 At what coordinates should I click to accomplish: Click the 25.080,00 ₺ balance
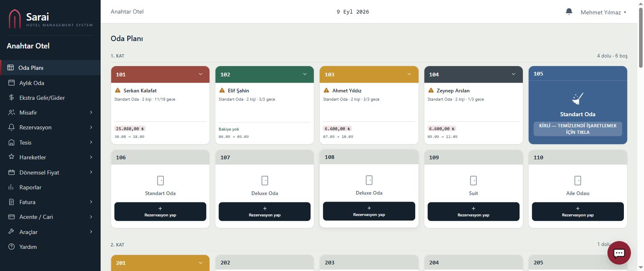click(130, 129)
